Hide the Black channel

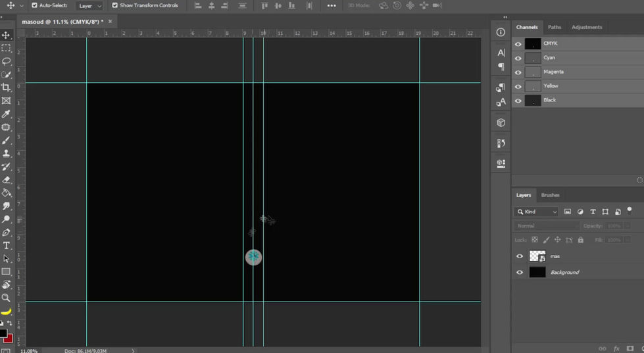point(518,101)
